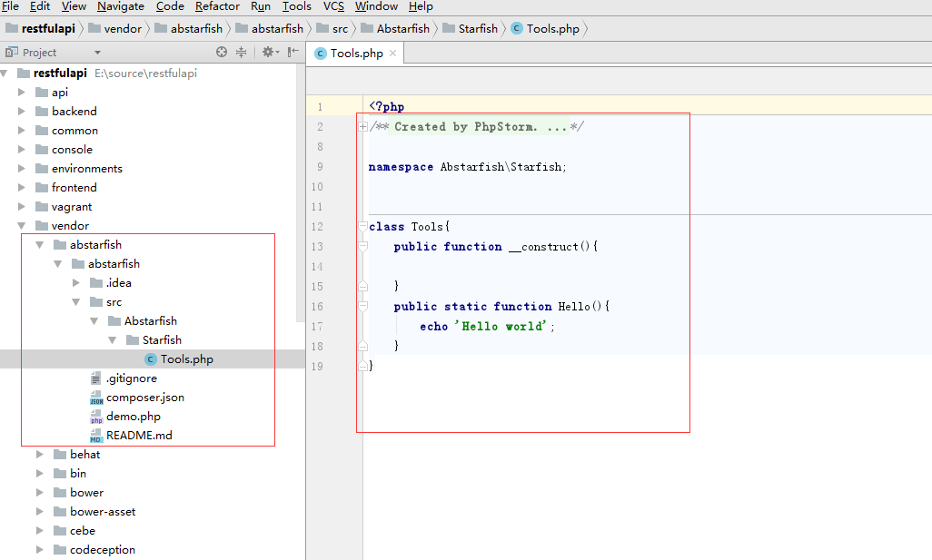Select demo.php in the project tree
Image resolution: width=932 pixels, height=560 pixels.
134,417
